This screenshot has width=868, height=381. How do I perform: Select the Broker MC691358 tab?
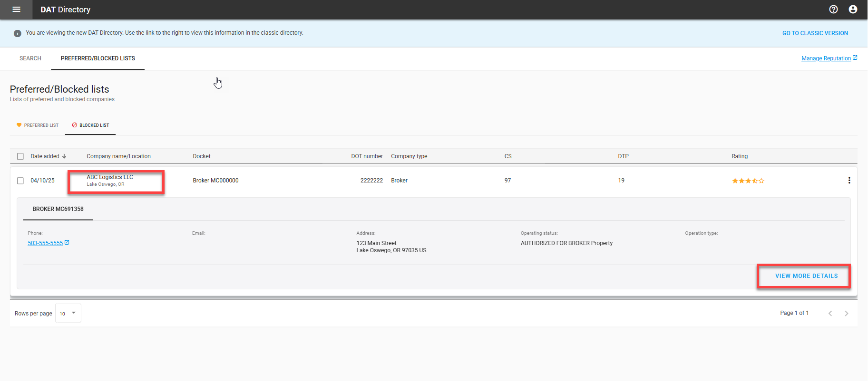[x=58, y=209]
